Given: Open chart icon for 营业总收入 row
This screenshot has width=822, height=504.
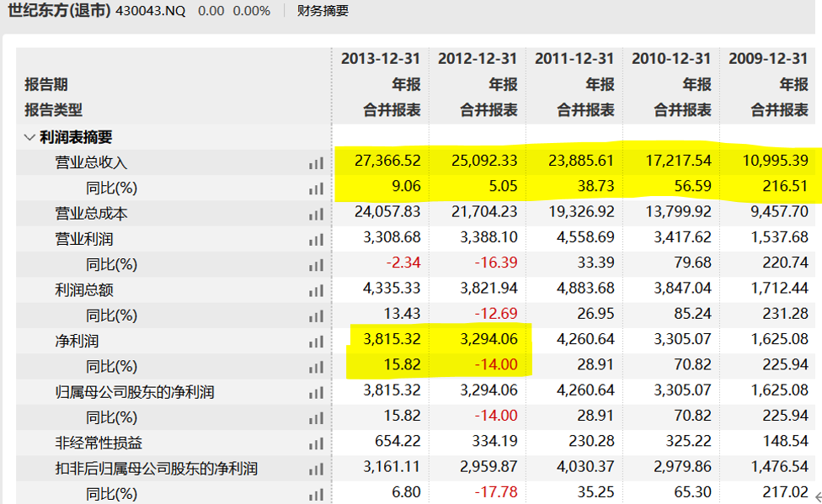Looking at the screenshot, I should pos(316,163).
